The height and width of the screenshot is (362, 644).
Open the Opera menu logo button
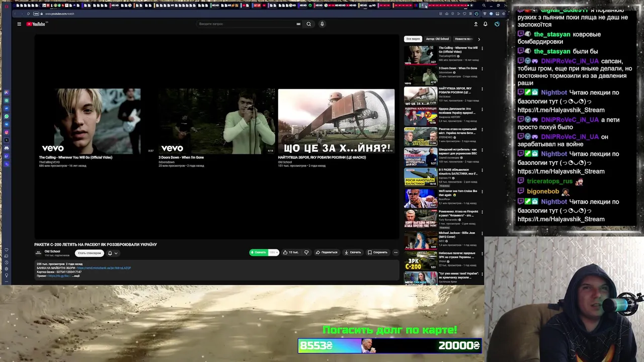point(6,6)
